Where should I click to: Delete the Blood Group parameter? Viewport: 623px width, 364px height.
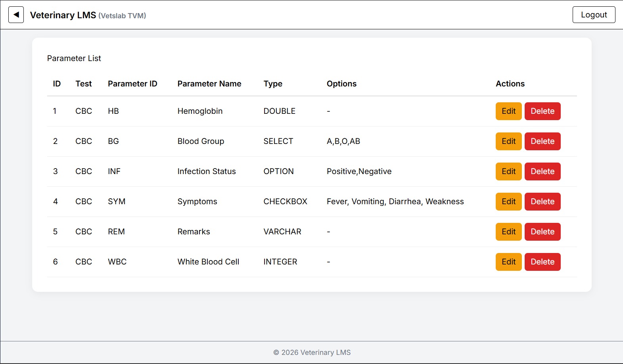(542, 141)
